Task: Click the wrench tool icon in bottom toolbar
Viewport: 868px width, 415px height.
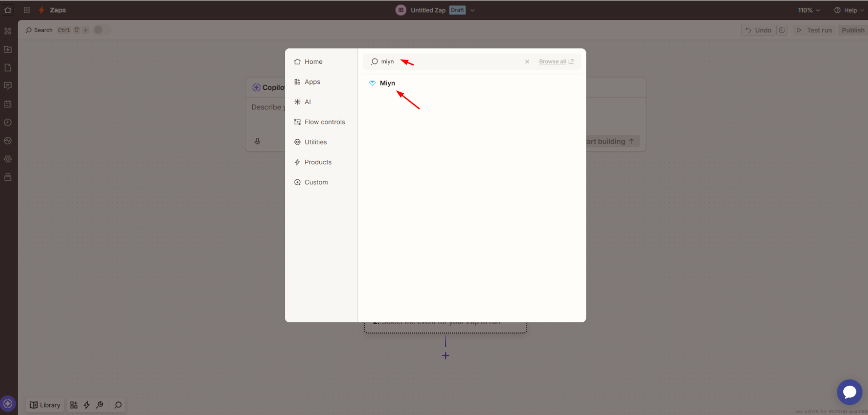Action: (100, 405)
